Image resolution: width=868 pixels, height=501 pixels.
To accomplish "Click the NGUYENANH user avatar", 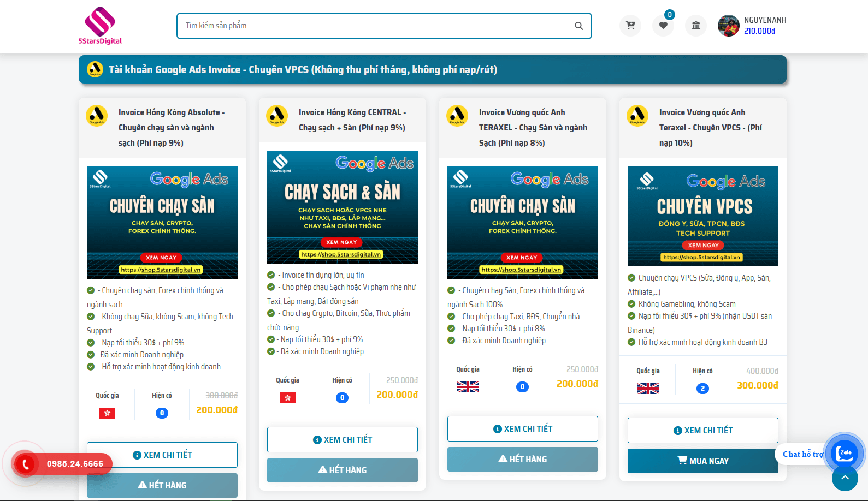I will (x=728, y=26).
